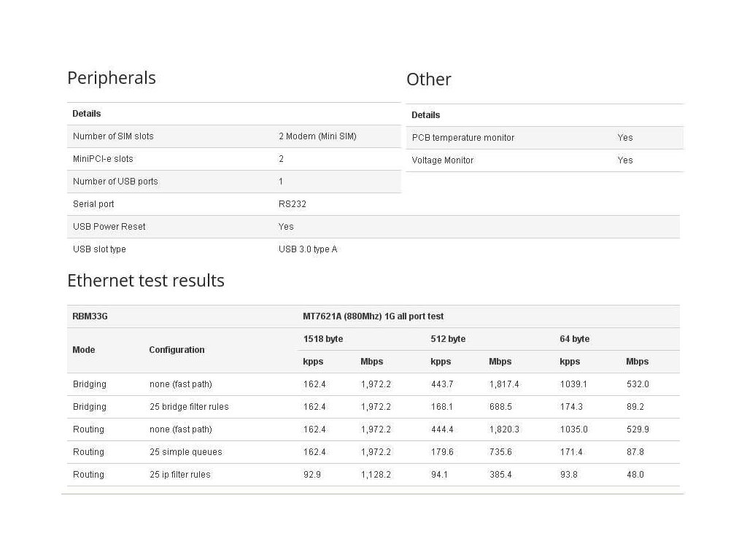
Task: Click the Configuration column header
Action: (177, 350)
